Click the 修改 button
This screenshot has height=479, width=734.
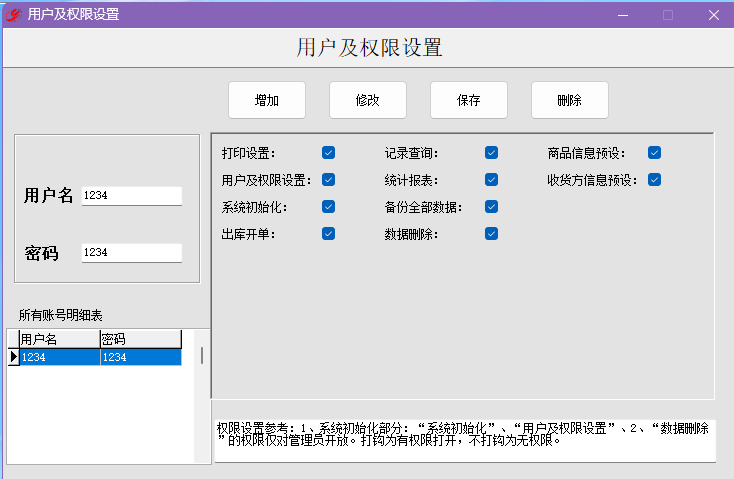click(x=368, y=100)
